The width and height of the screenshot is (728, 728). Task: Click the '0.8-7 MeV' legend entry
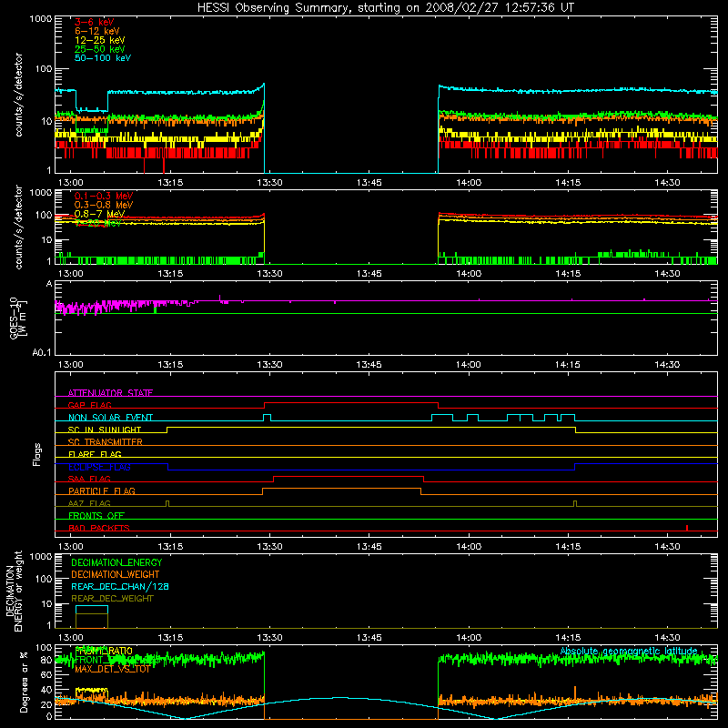pos(100,214)
